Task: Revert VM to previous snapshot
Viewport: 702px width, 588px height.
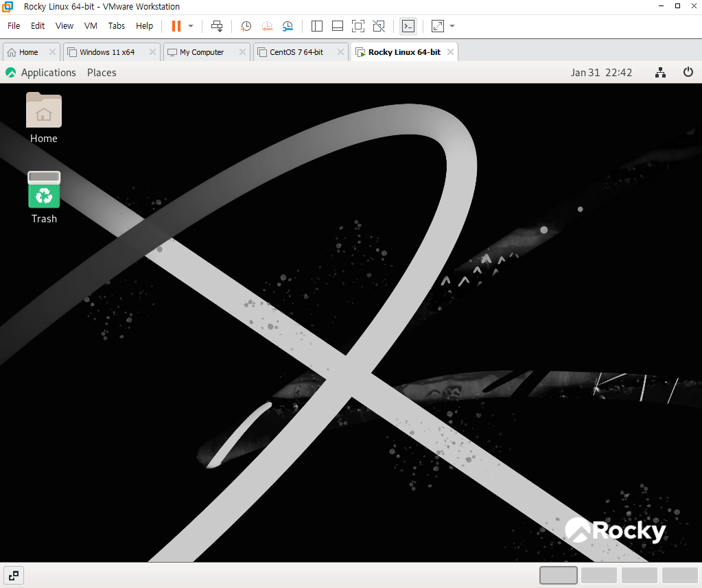Action: point(267,26)
